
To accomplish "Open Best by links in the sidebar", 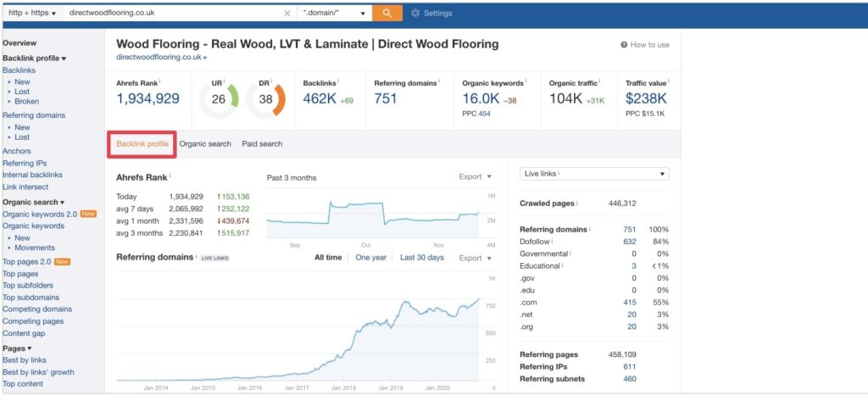I will 25,360.
